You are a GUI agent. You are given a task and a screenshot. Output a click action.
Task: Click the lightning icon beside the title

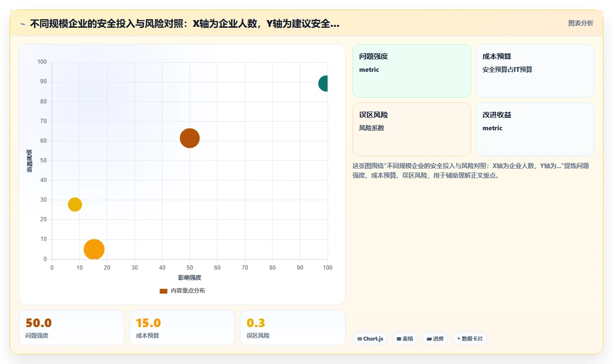(23, 24)
